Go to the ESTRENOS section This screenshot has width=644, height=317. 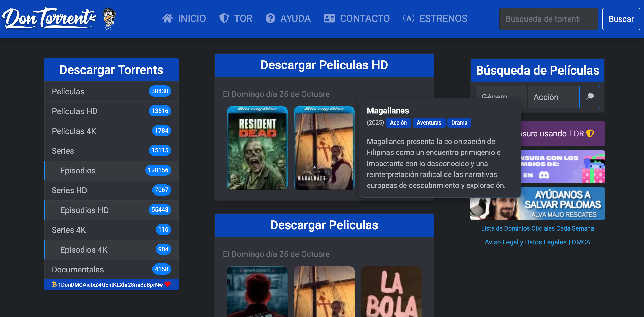pyautogui.click(x=435, y=19)
